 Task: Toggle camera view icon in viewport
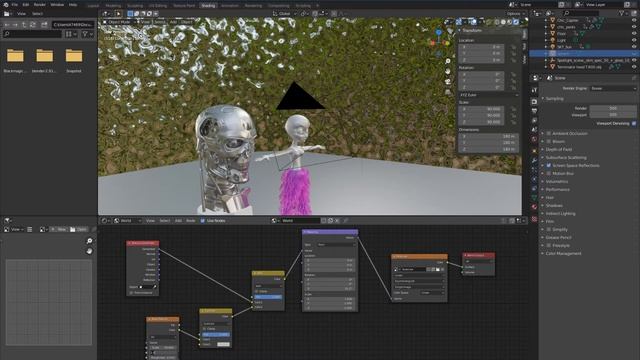pyautogui.click(x=448, y=82)
